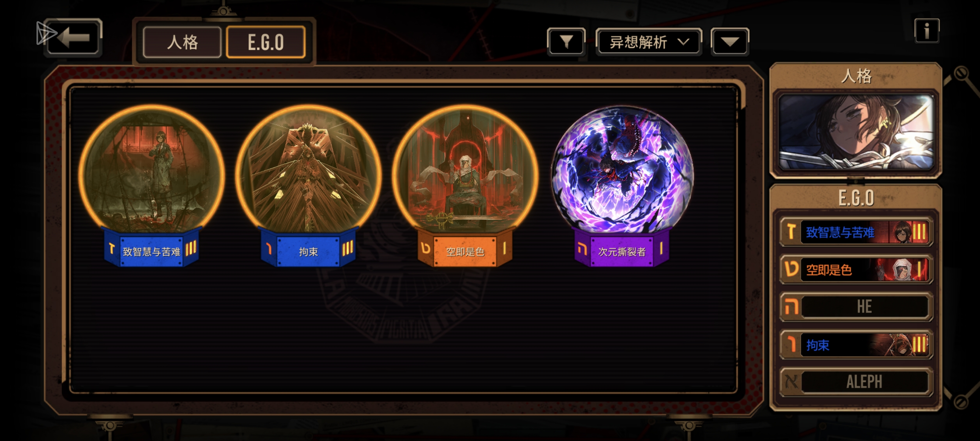The height and width of the screenshot is (441, 980).
Task: Switch to the 人格 tab
Action: (x=182, y=42)
